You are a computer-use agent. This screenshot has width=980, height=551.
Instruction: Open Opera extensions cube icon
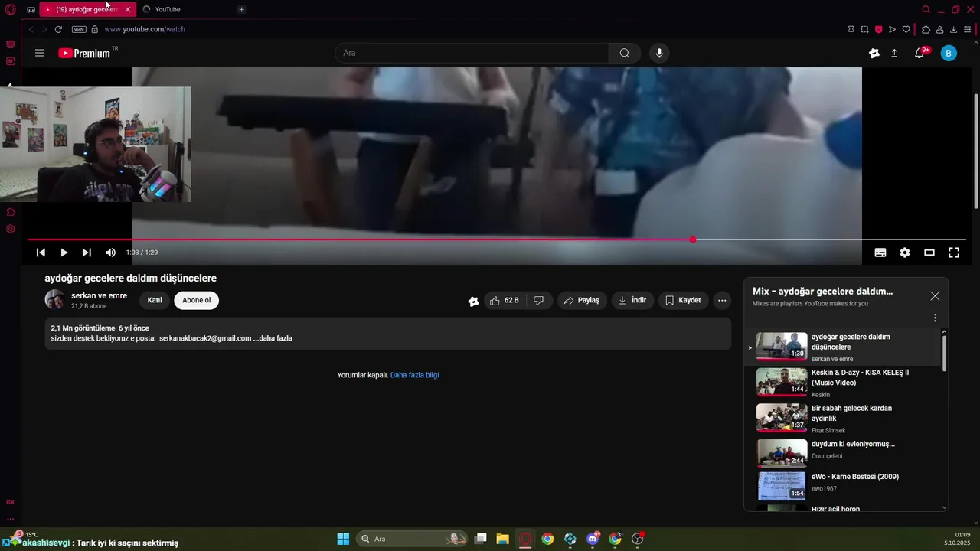pyautogui.click(x=926, y=29)
